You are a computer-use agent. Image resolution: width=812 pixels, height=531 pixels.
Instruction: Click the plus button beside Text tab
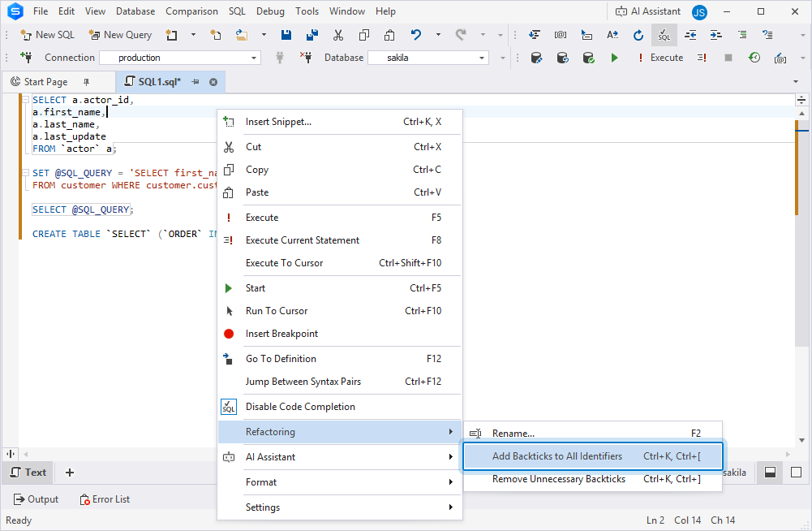coord(70,473)
